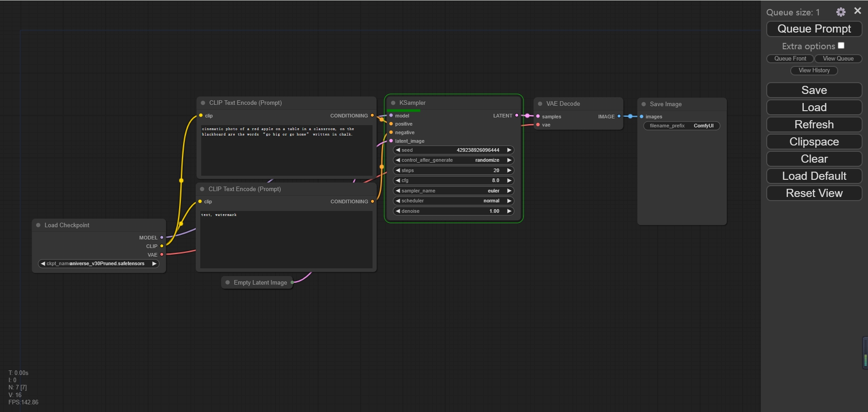868x412 pixels.
Task: Open View Queue
Action: (x=838, y=59)
